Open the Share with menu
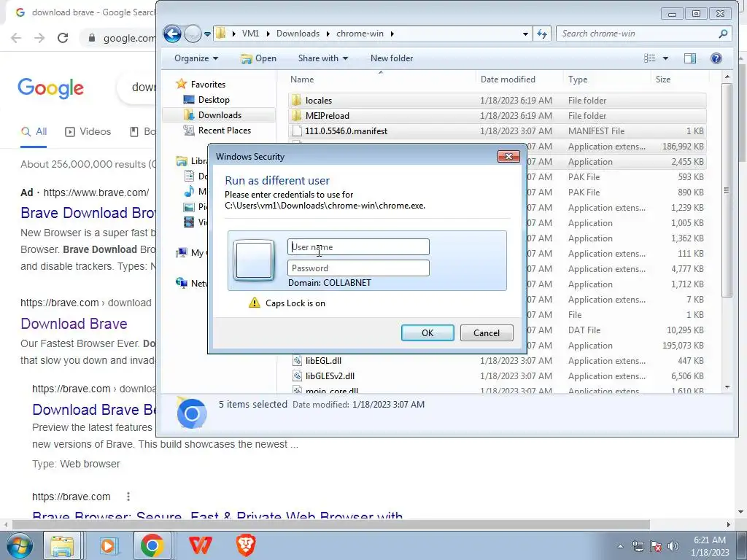This screenshot has width=747, height=560. [x=322, y=58]
